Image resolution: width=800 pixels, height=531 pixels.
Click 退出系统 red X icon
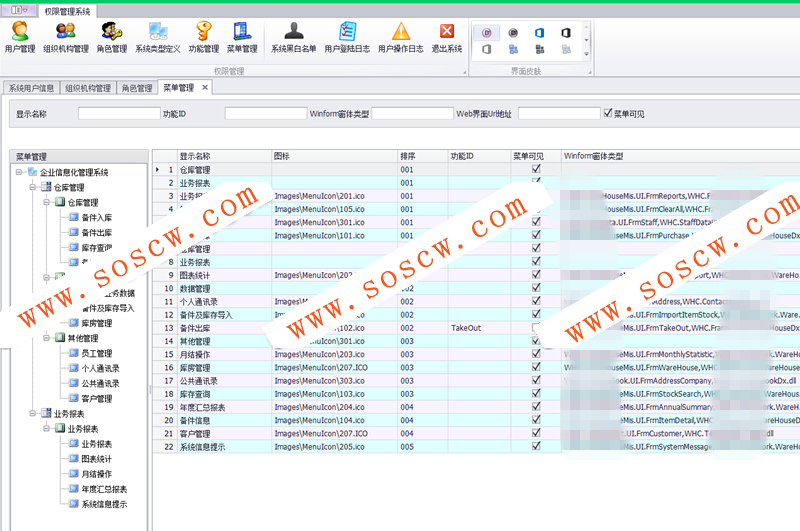point(446,37)
